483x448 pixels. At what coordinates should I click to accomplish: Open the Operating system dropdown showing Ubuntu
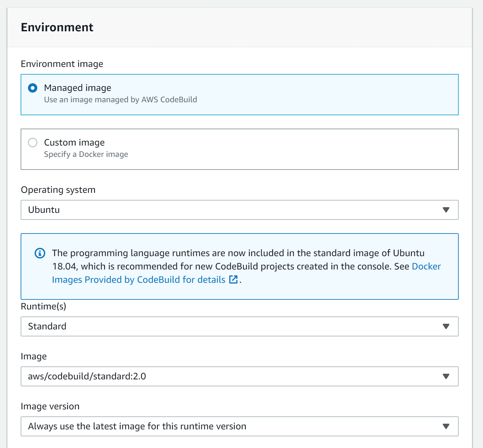click(240, 210)
